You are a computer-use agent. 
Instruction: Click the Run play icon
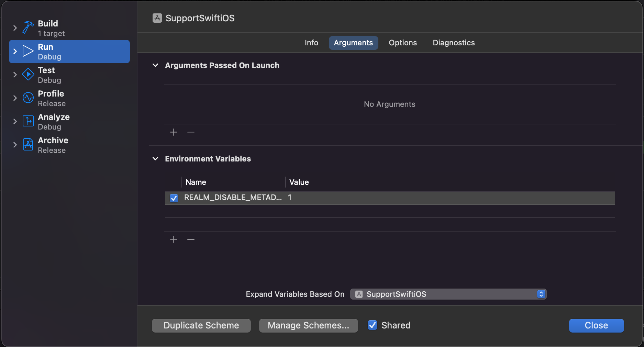[x=28, y=51]
